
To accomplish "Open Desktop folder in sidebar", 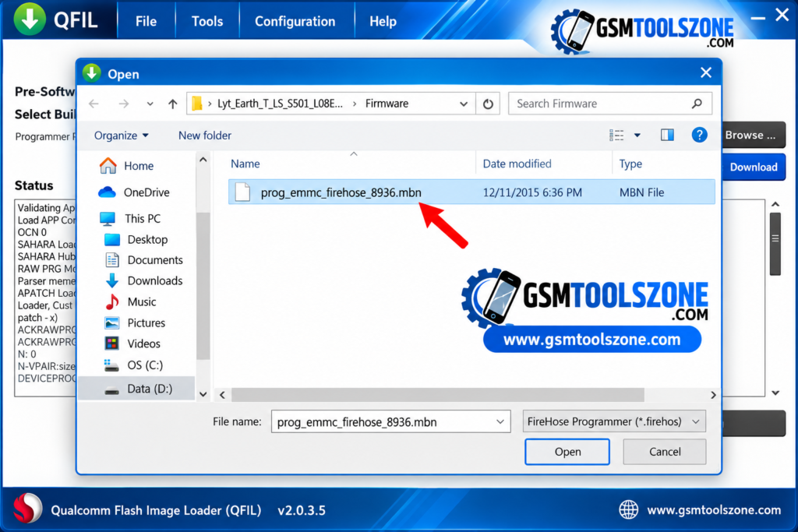I will [147, 240].
